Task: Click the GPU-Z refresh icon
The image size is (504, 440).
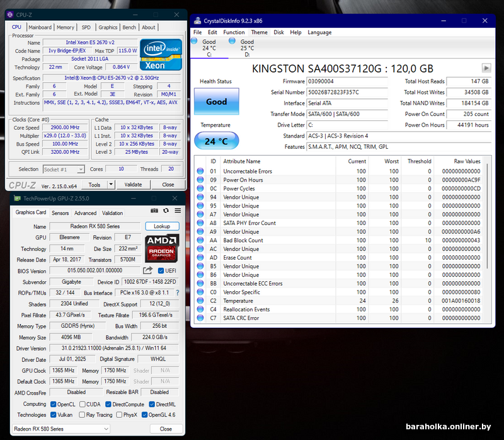Action: [166, 211]
